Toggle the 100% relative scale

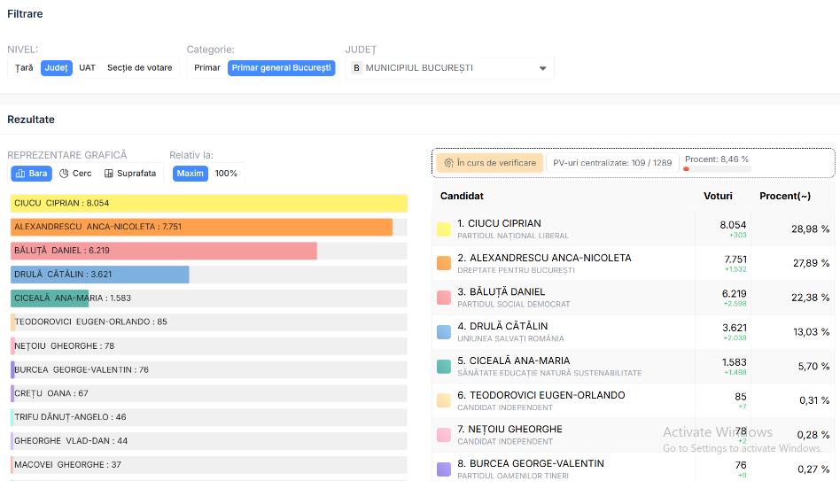226,174
